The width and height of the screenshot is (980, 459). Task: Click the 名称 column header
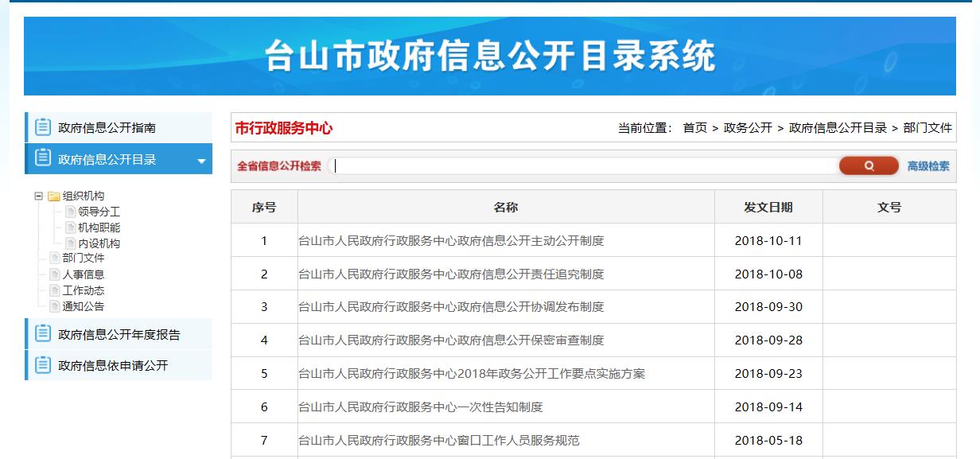(506, 207)
